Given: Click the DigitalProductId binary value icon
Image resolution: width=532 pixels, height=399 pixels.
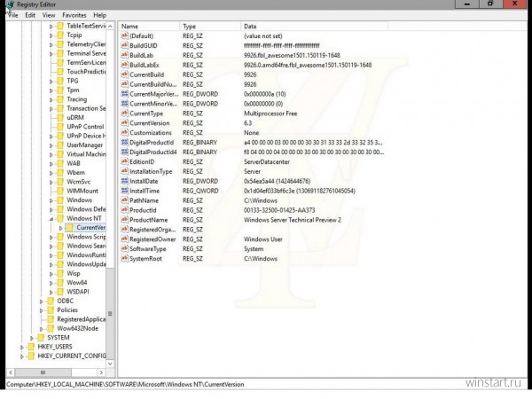Looking at the screenshot, I should [x=123, y=142].
